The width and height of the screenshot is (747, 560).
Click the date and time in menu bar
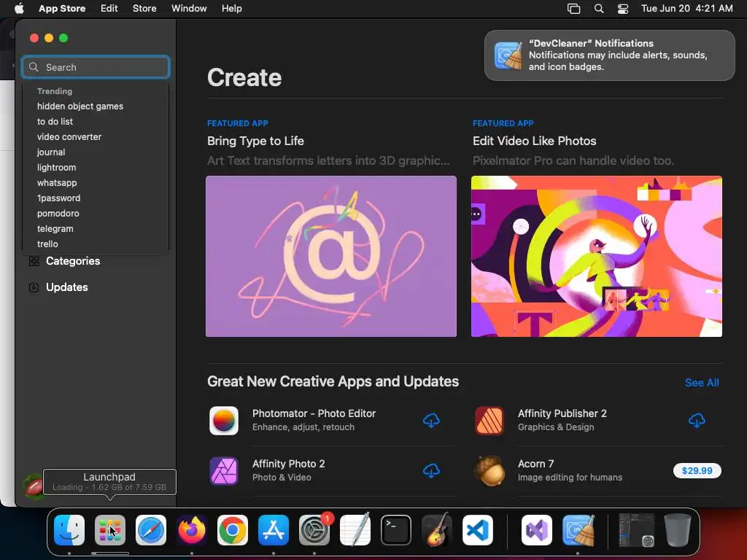tap(686, 9)
